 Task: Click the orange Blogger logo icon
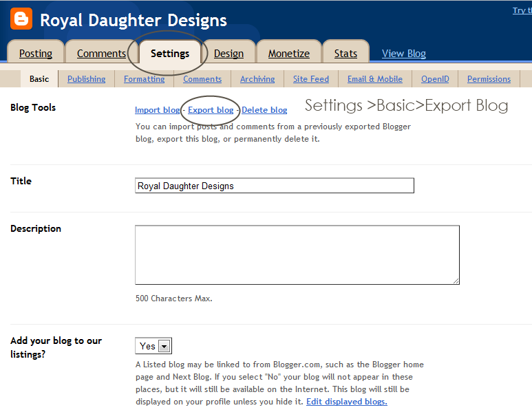click(21, 19)
